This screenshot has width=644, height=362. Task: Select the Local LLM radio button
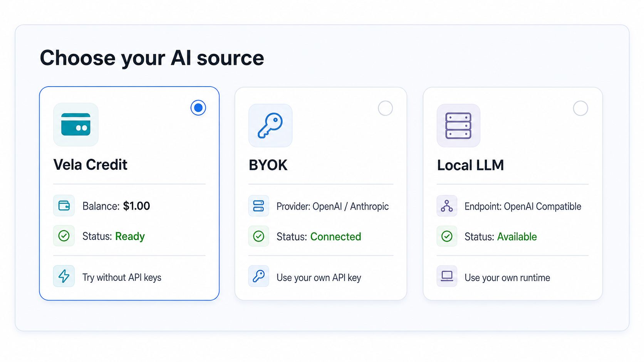pos(580,108)
